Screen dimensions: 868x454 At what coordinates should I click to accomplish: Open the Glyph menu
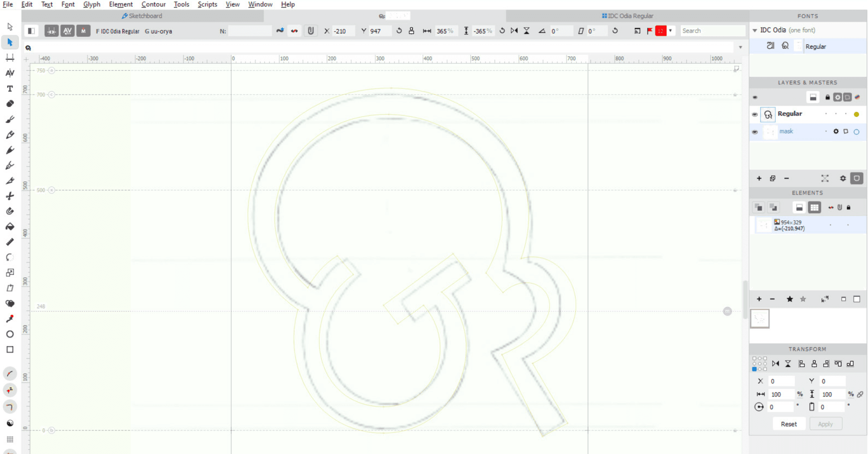coord(92,4)
